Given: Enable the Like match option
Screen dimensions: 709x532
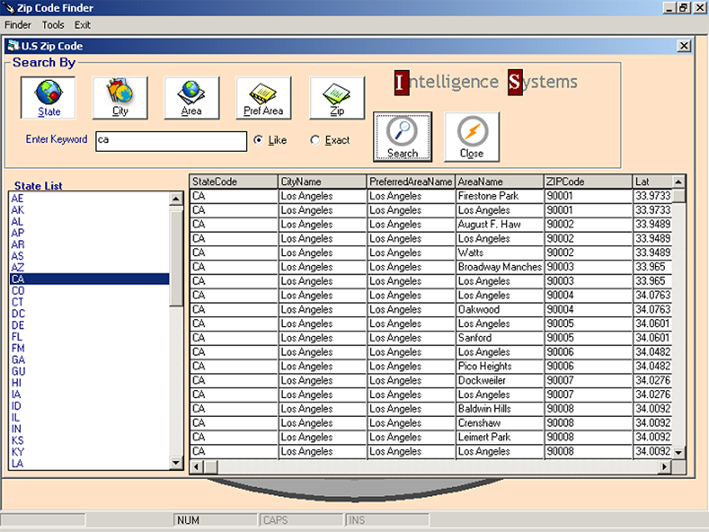Looking at the screenshot, I should [258, 140].
